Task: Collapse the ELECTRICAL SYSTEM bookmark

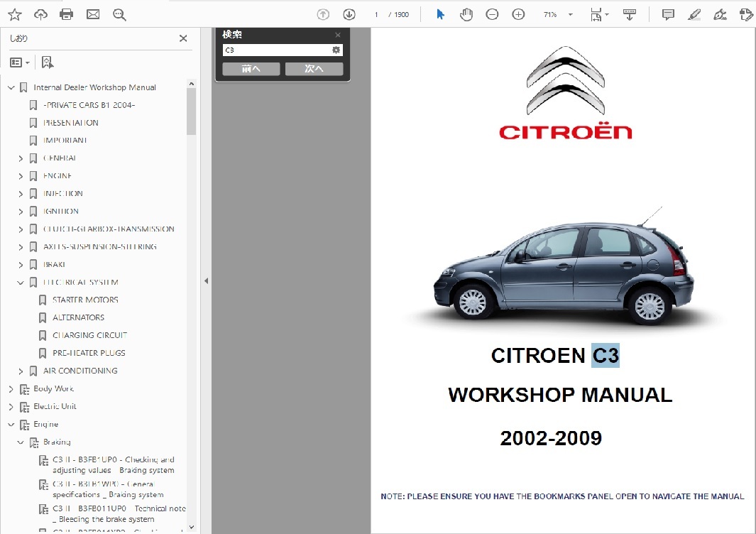Action: coord(21,282)
